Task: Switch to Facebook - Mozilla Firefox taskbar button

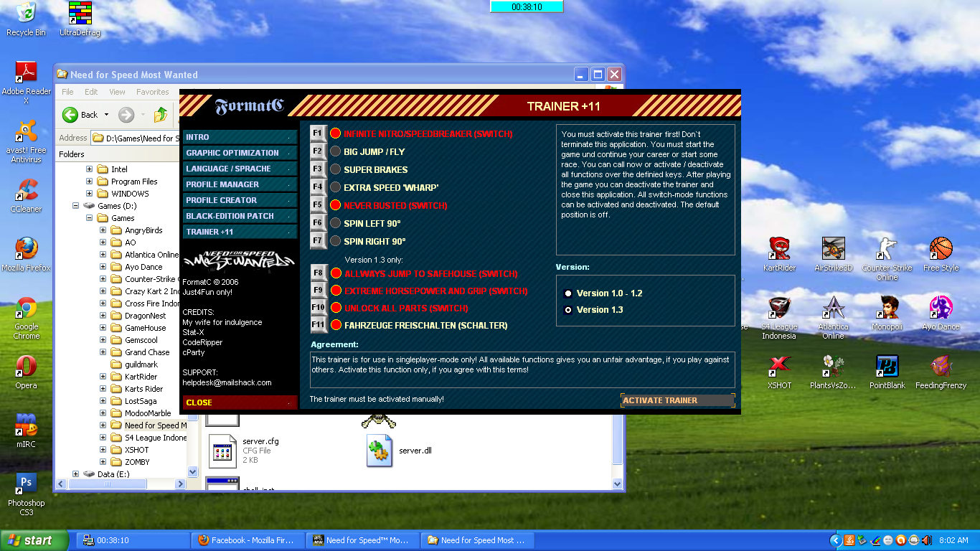Action: click(x=248, y=540)
